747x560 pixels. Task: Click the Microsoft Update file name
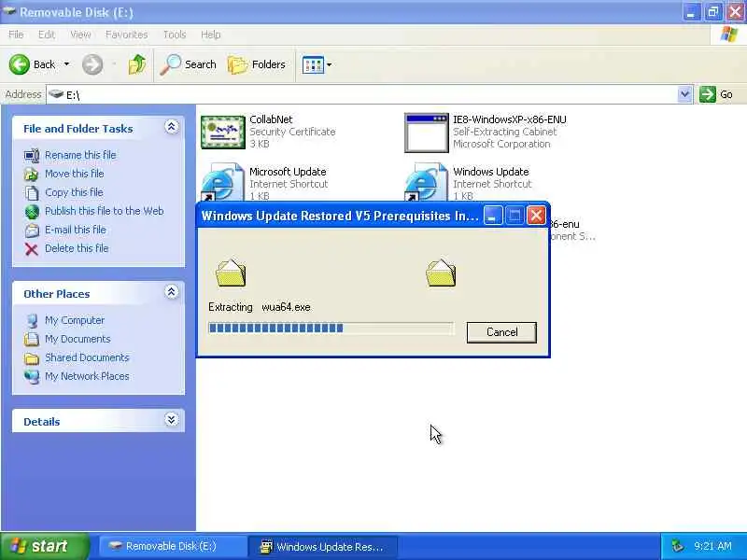tap(288, 172)
